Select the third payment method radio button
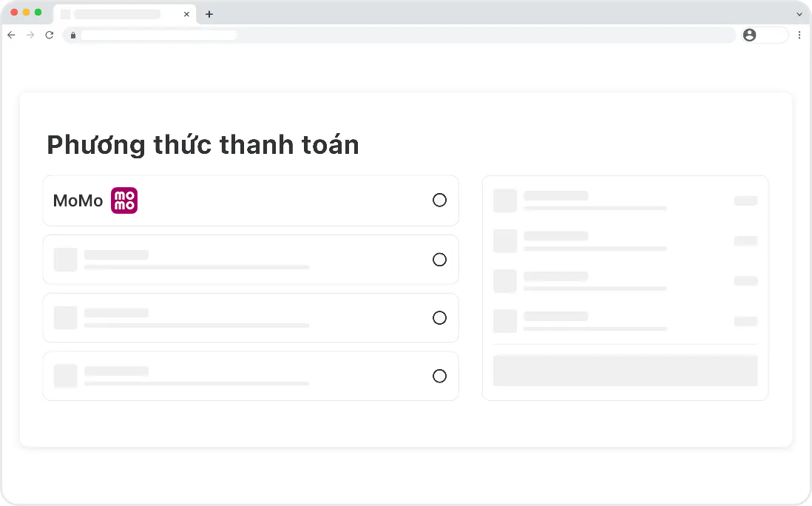Viewport: 812px width, 506px height. pos(439,318)
